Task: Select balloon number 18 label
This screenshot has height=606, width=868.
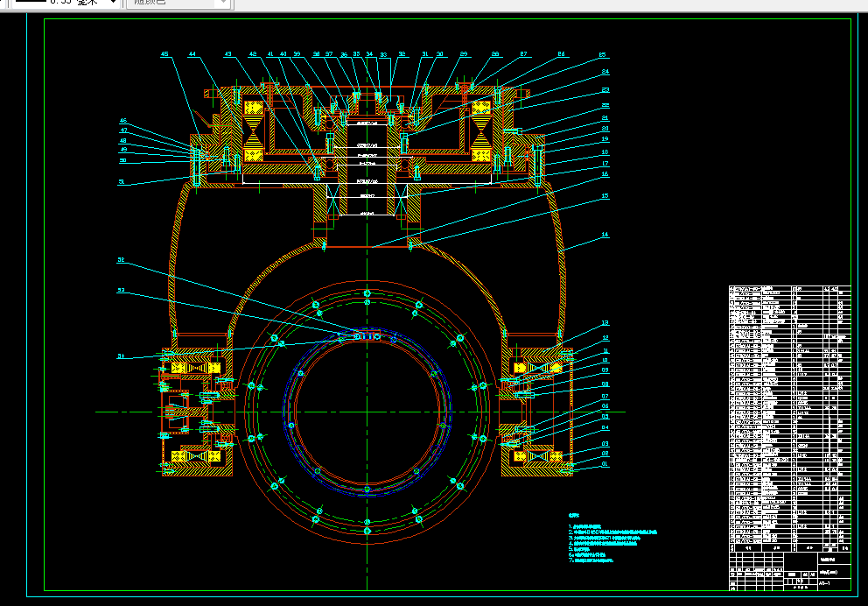Action: pyautogui.click(x=605, y=151)
